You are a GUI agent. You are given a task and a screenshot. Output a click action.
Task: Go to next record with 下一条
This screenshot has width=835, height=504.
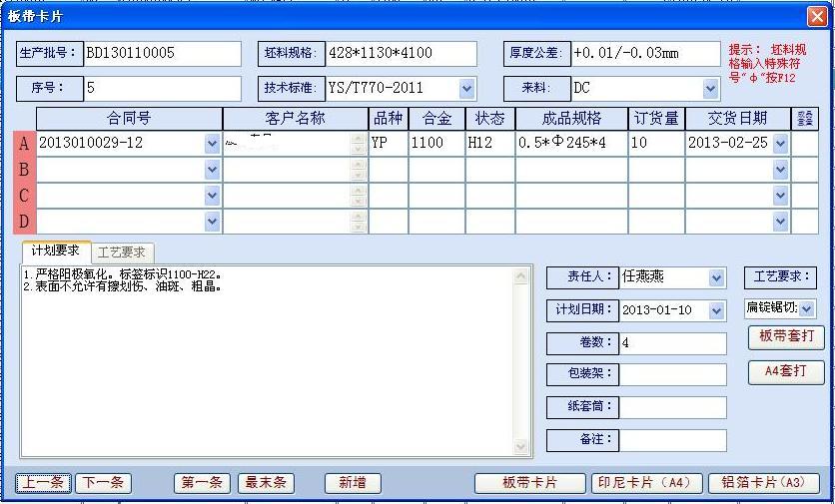click(x=103, y=483)
